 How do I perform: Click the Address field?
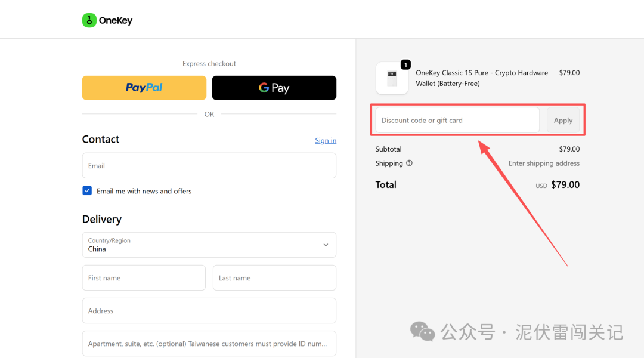(209, 311)
